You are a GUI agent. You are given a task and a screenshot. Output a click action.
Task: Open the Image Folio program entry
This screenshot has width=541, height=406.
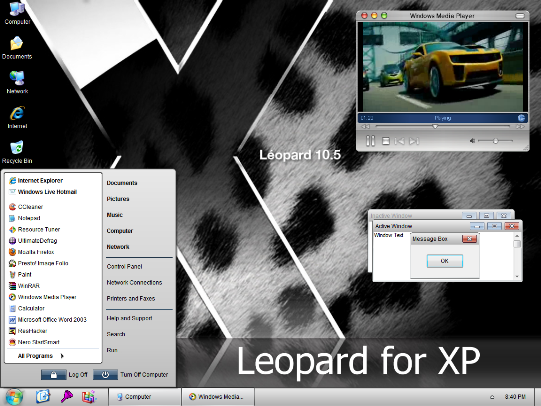pyautogui.click(x=39, y=263)
